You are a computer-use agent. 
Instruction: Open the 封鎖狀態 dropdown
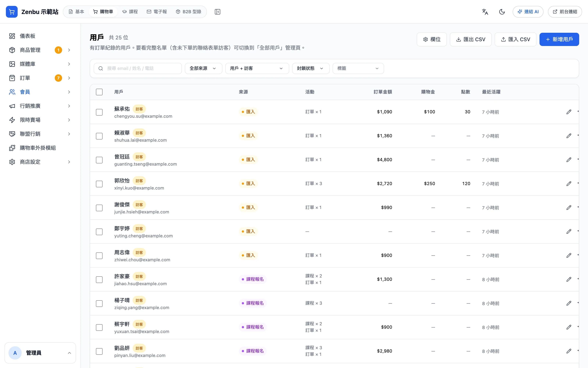tap(311, 68)
